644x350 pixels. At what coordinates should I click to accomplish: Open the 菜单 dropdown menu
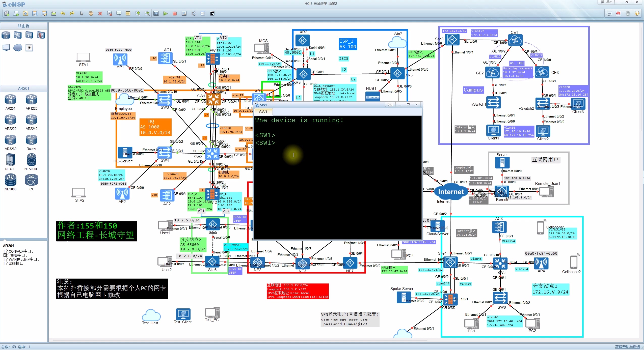point(606,2)
